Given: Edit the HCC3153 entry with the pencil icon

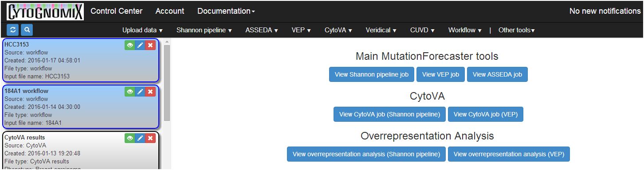Looking at the screenshot, I should [140, 45].
